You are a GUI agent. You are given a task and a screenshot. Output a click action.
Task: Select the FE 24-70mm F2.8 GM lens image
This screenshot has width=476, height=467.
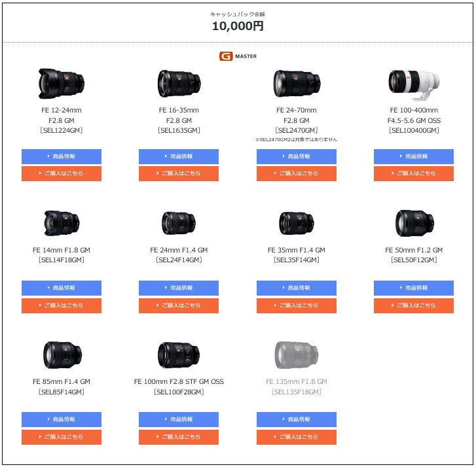pos(297,84)
